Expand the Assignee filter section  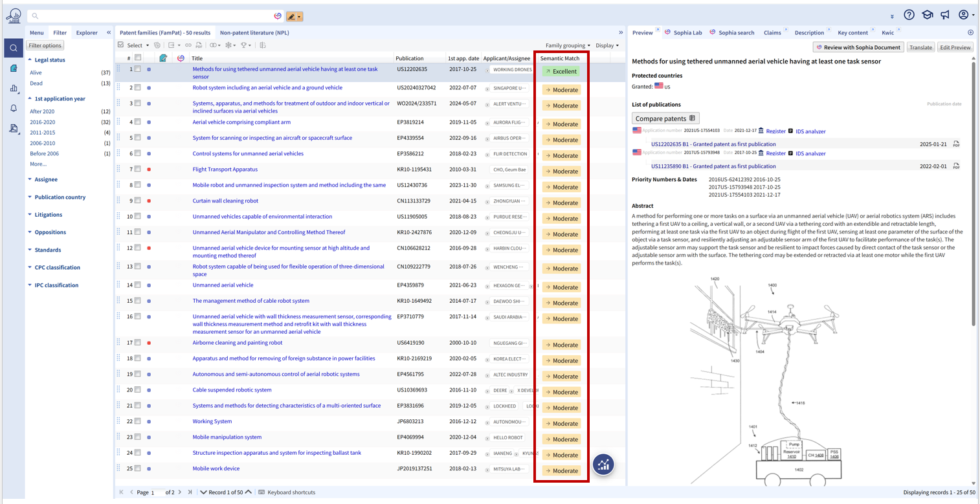click(46, 179)
